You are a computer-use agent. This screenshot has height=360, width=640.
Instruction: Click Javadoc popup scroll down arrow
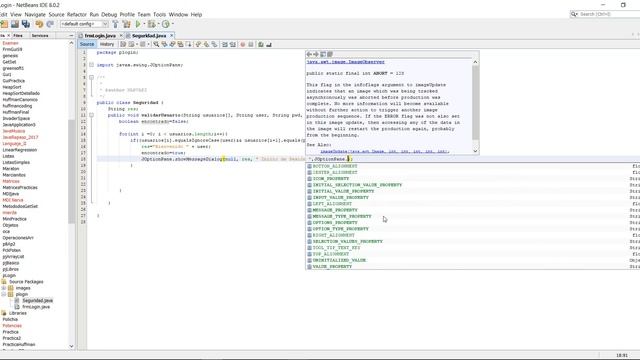(x=475, y=151)
